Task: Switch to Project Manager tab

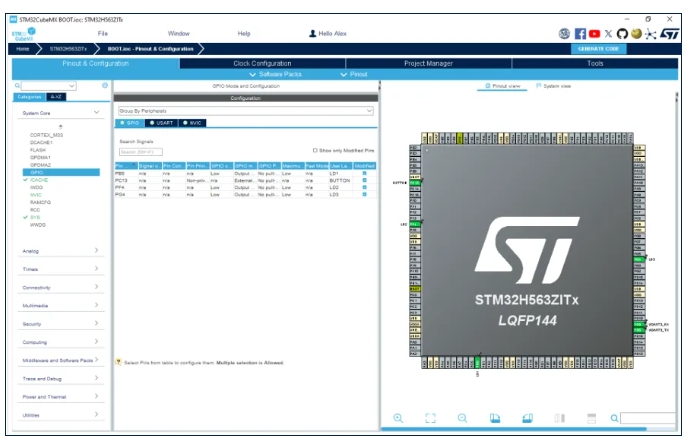Action: coord(428,63)
